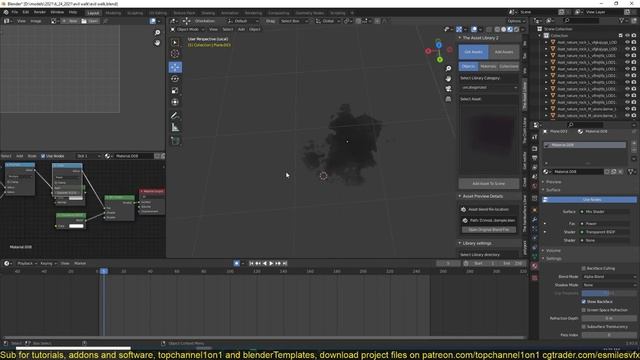640x360 pixels.
Task: Click the zoom icon in image editor
Action: click(157, 33)
